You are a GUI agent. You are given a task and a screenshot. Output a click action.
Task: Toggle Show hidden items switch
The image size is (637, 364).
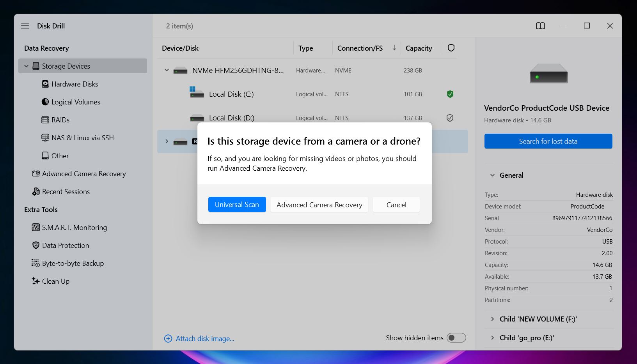coord(456,338)
